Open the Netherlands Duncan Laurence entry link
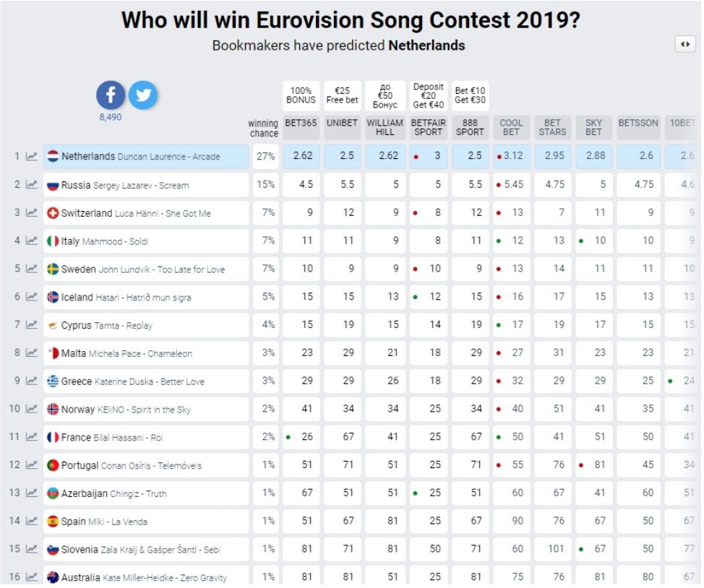 tap(140, 156)
